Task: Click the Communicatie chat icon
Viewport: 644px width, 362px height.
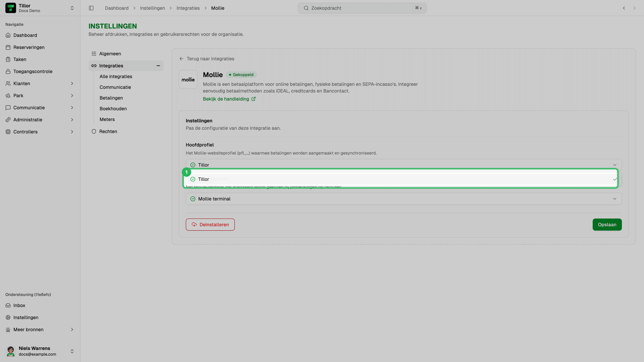Action: [x=8, y=108]
